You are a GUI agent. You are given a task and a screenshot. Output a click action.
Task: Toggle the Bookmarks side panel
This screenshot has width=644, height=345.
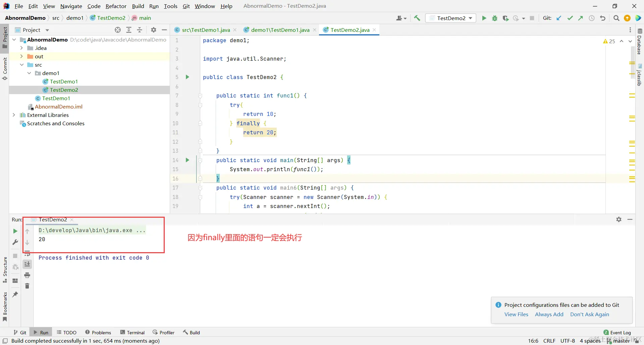pos(5,306)
